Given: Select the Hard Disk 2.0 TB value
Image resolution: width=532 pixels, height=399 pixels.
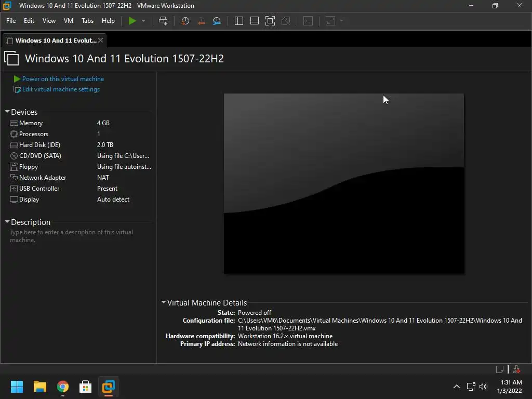Looking at the screenshot, I should [105, 144].
